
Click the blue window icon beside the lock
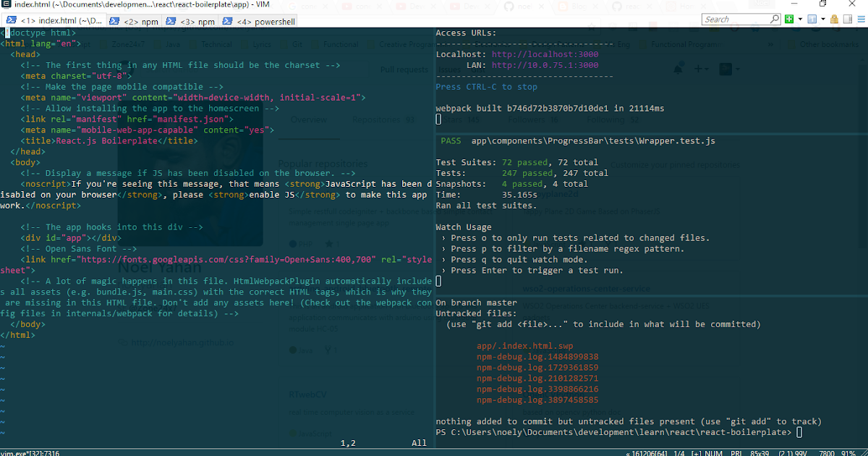(813, 19)
